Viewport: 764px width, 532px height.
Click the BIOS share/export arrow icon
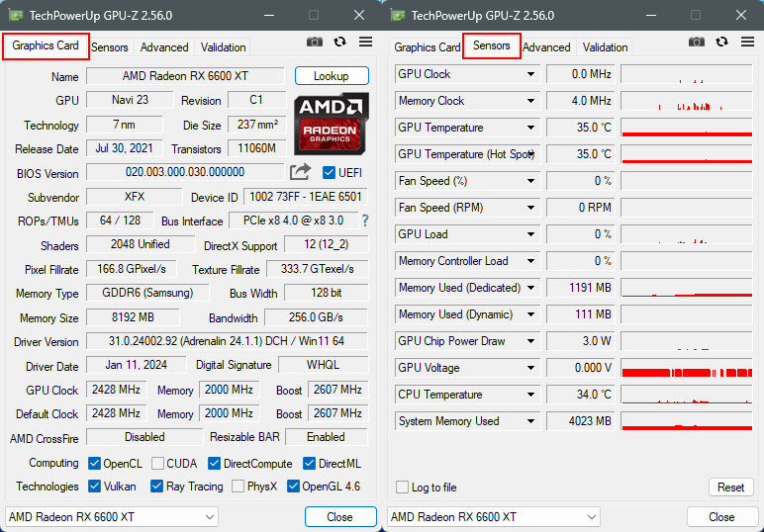point(300,171)
